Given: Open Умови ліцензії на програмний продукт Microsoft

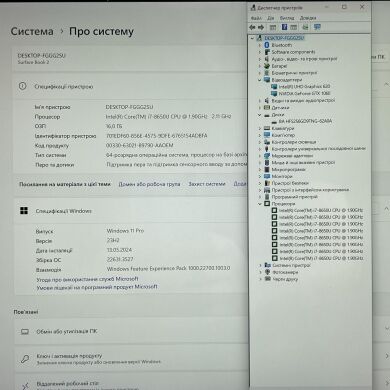Looking at the screenshot, I should pyautogui.click(x=97, y=287).
